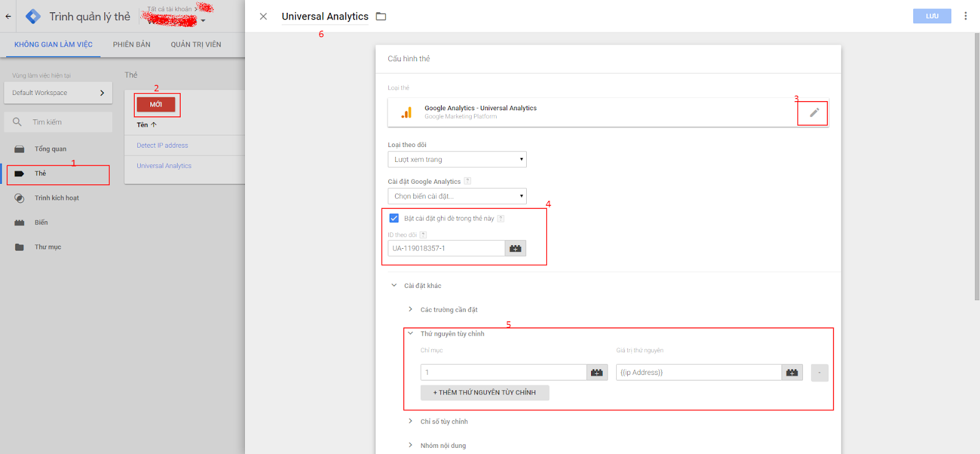Close the tag editor with the X
Screen dimensions: 980x454
[x=263, y=17]
